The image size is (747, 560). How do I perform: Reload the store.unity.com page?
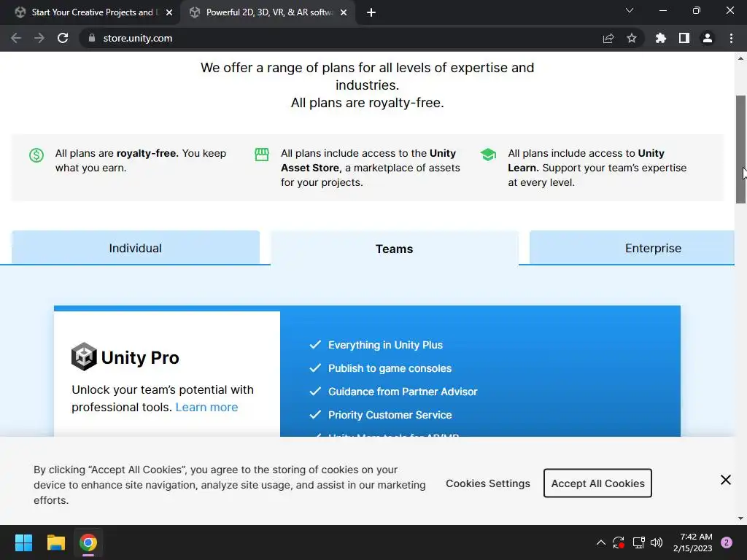tap(63, 38)
